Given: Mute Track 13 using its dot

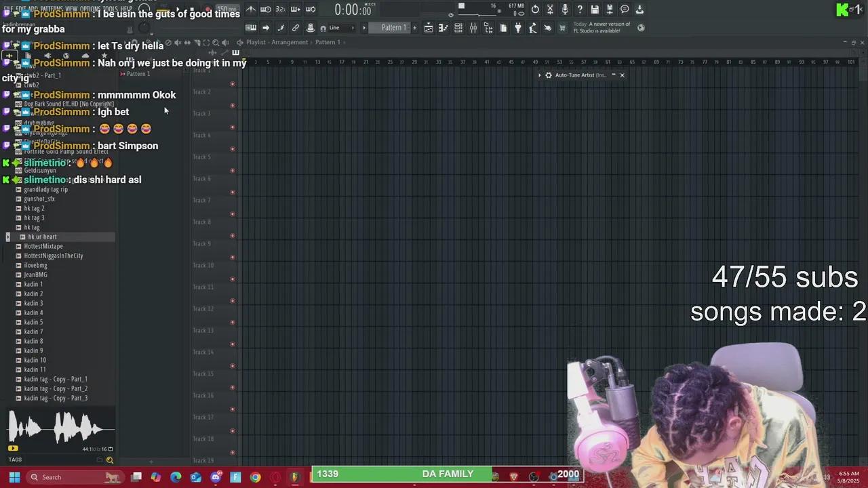Looking at the screenshot, I should pos(233,344).
